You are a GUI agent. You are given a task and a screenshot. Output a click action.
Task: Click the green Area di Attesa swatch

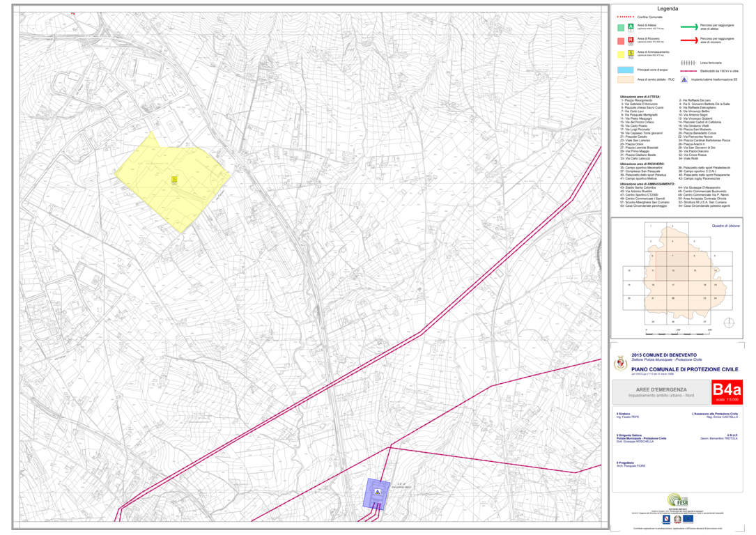[621, 28]
